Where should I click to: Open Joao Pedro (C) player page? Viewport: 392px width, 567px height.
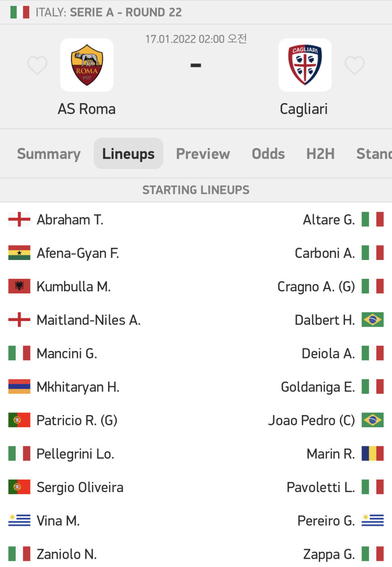[311, 420]
